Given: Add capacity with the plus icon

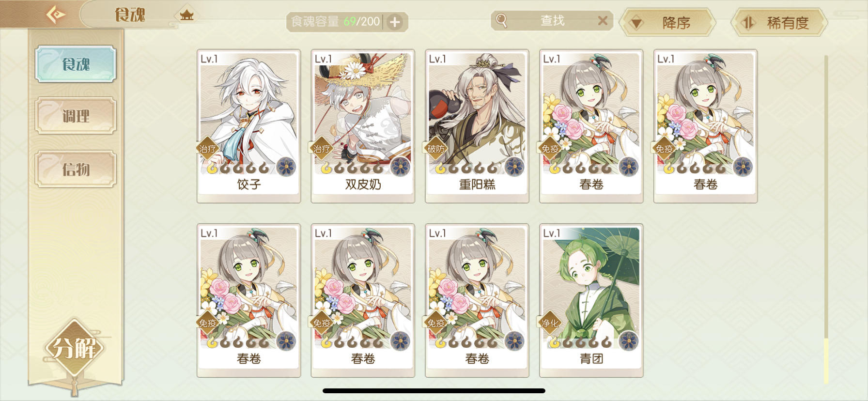Looking at the screenshot, I should (395, 22).
